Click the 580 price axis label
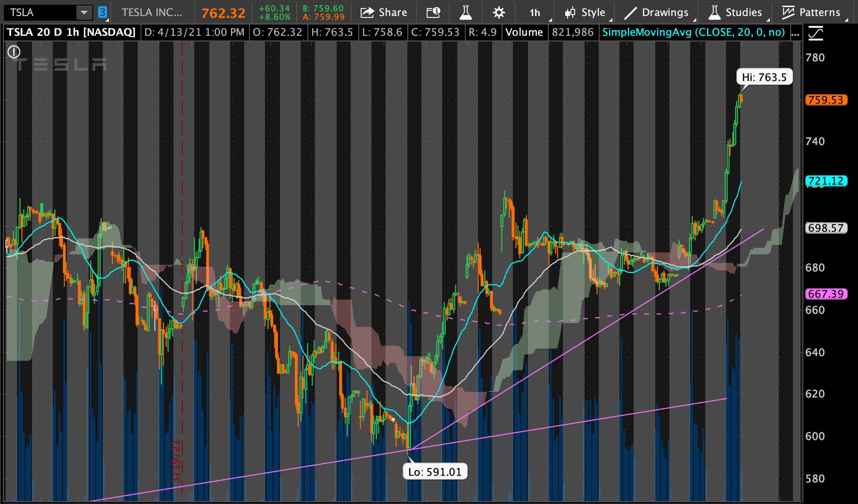Viewport: 858px width, 504px height. (815, 479)
